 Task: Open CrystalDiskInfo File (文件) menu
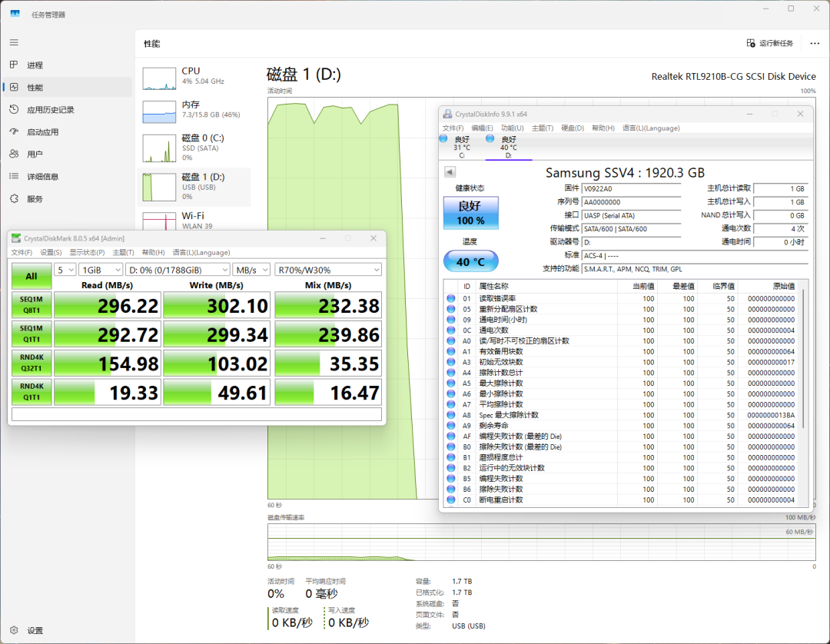click(453, 128)
